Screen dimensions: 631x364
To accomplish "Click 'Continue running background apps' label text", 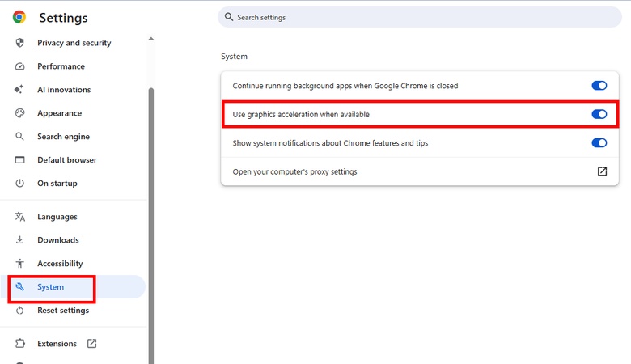I will pos(345,85).
